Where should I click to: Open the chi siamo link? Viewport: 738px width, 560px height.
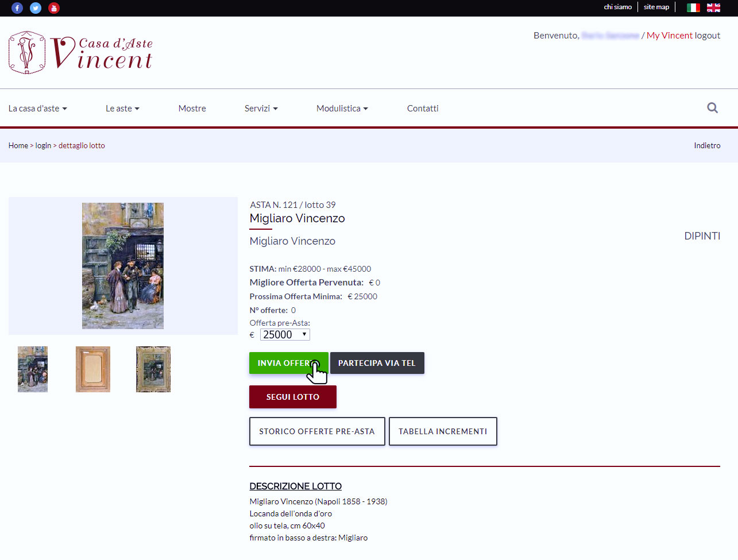(617, 7)
